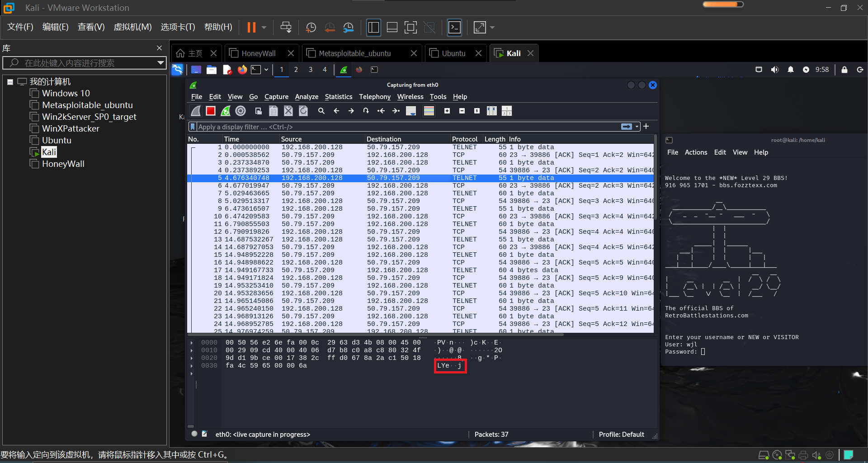The width and height of the screenshot is (868, 463).
Task: Collapse the 我的计算机 tree node
Action: coord(10,82)
